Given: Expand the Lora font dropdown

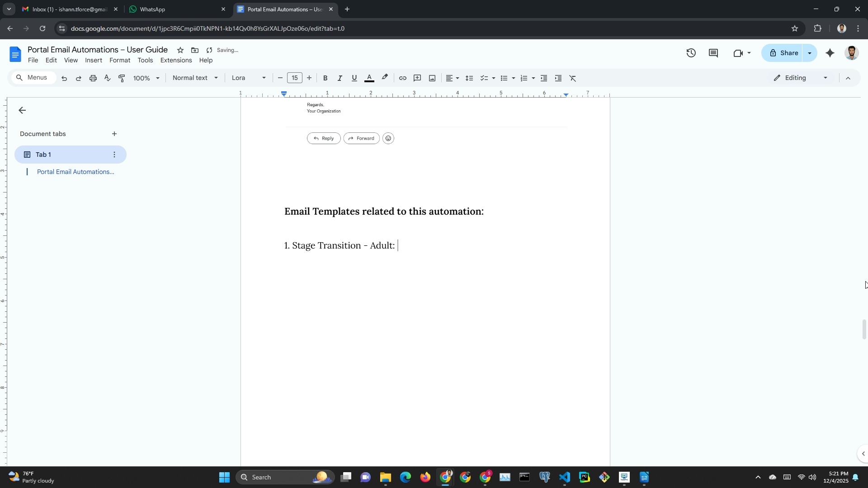Looking at the screenshot, I should [x=249, y=78].
